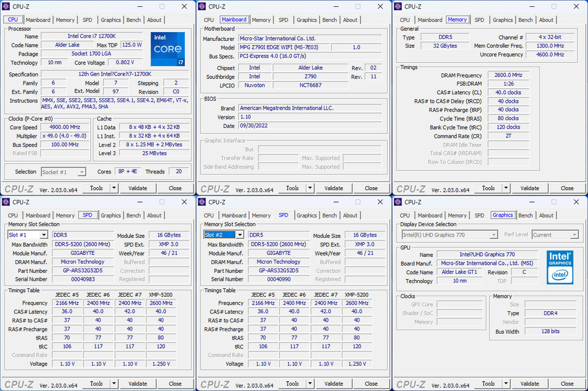Open Tools dropdown arrow in Mainboard window
The width and height of the screenshot is (588, 391).
coord(310,188)
